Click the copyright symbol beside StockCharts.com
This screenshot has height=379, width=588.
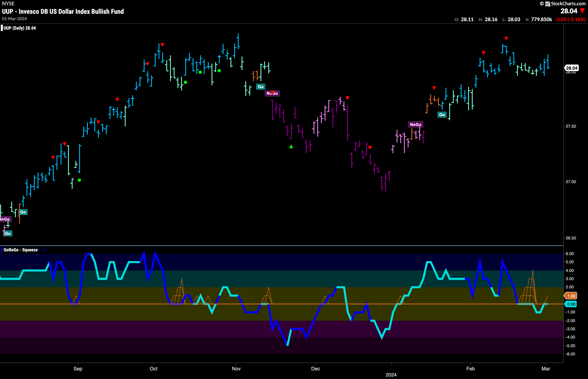pos(542,4)
